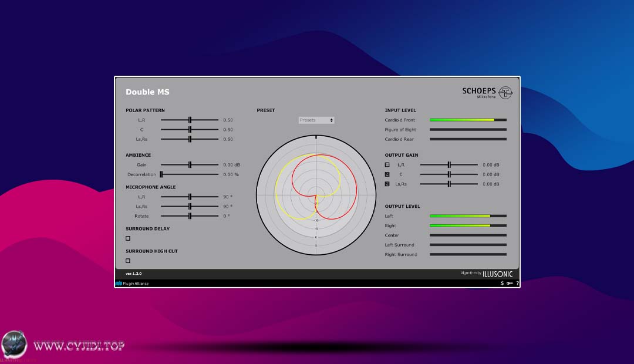Click the Output Gain C slider

point(449,174)
